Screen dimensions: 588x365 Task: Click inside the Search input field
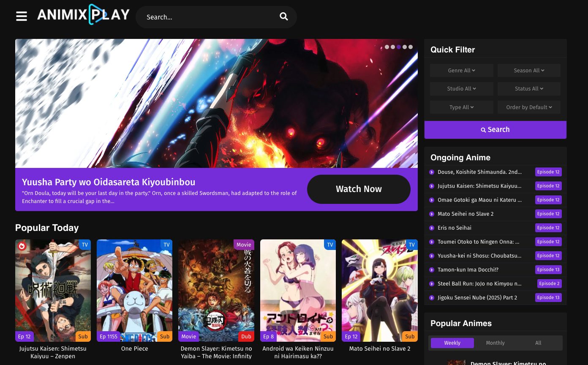coord(207,17)
